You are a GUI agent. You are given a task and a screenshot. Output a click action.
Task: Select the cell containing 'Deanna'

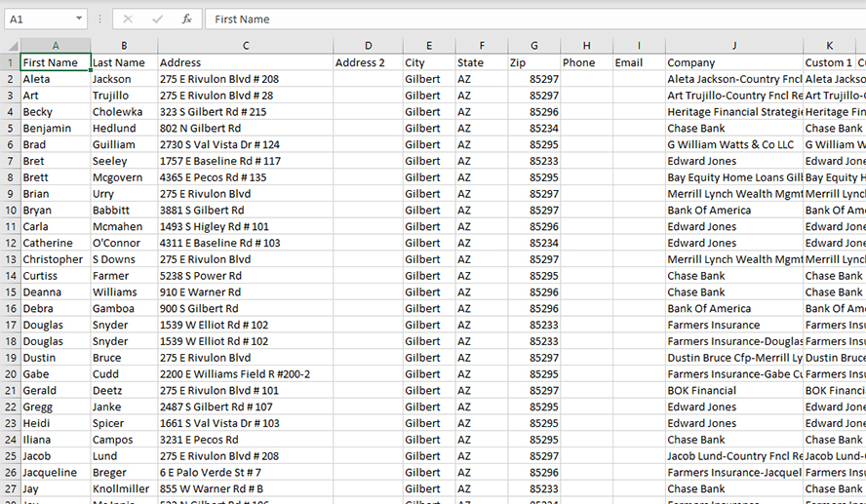coord(56,292)
